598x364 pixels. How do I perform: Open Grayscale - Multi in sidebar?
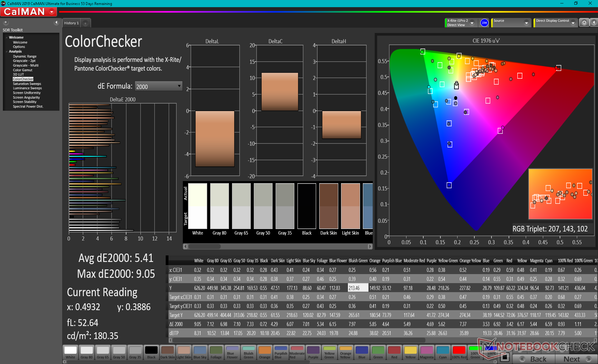[x=26, y=65]
